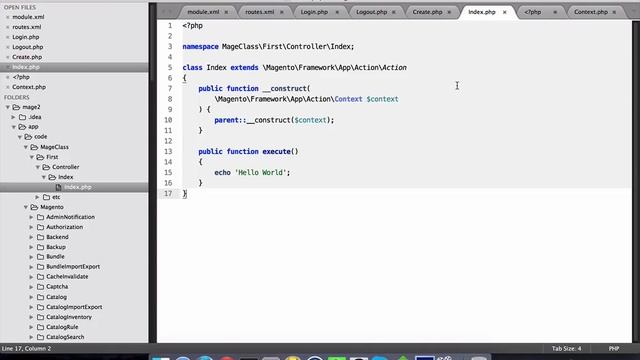Collapse the mage2 root folder
Image resolution: width=640 pixels, height=360 pixels.
point(8,107)
